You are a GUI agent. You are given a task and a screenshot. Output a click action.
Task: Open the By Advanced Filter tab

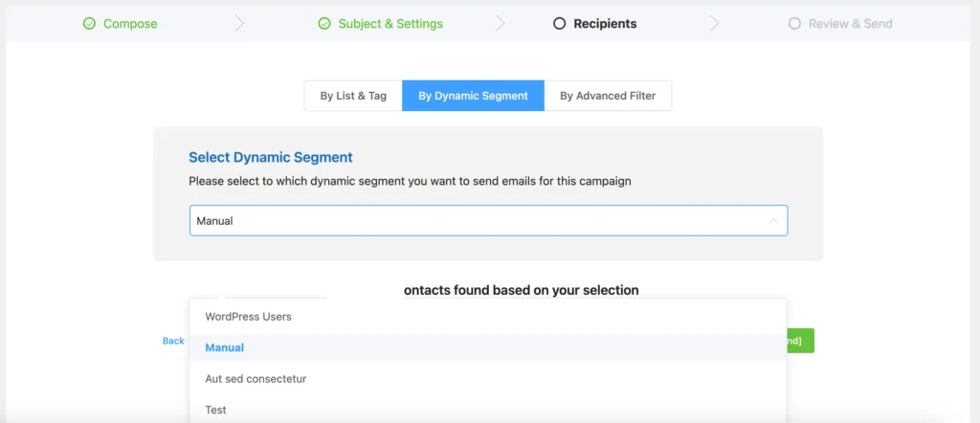608,96
